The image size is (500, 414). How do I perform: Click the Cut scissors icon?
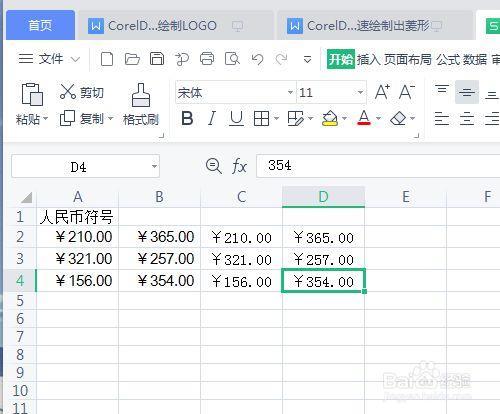[68, 91]
